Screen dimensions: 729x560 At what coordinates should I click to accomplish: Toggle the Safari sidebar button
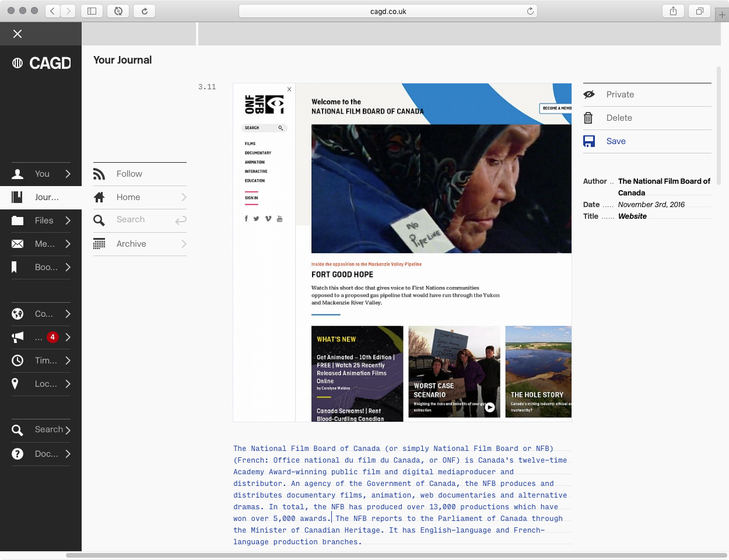[x=92, y=11]
